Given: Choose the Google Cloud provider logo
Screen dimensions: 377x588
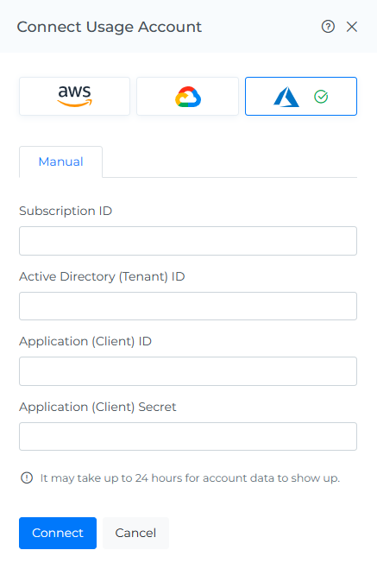Looking at the screenshot, I should 188,97.
